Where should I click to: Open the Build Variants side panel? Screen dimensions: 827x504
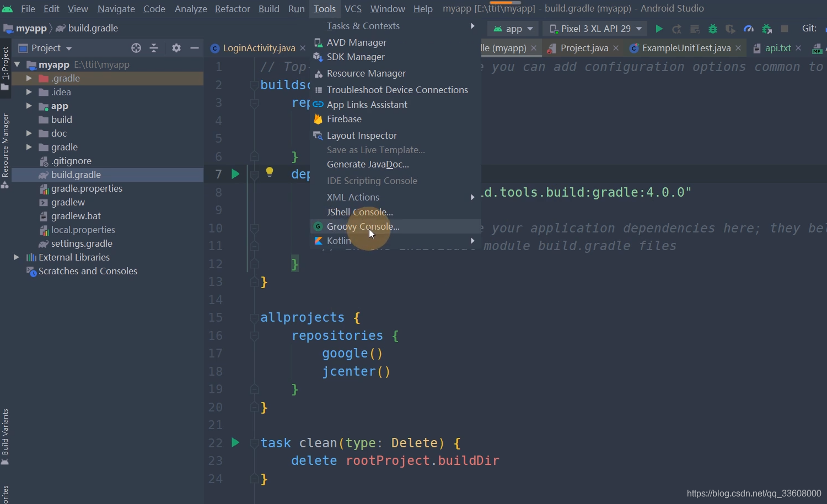(x=5, y=436)
